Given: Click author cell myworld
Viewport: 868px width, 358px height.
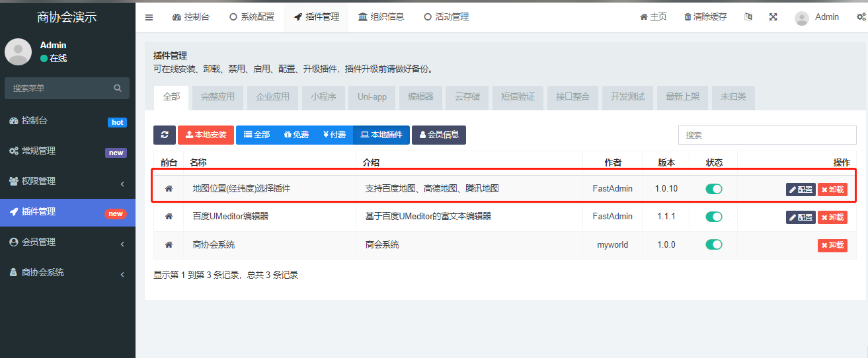Looking at the screenshot, I should (x=612, y=245).
